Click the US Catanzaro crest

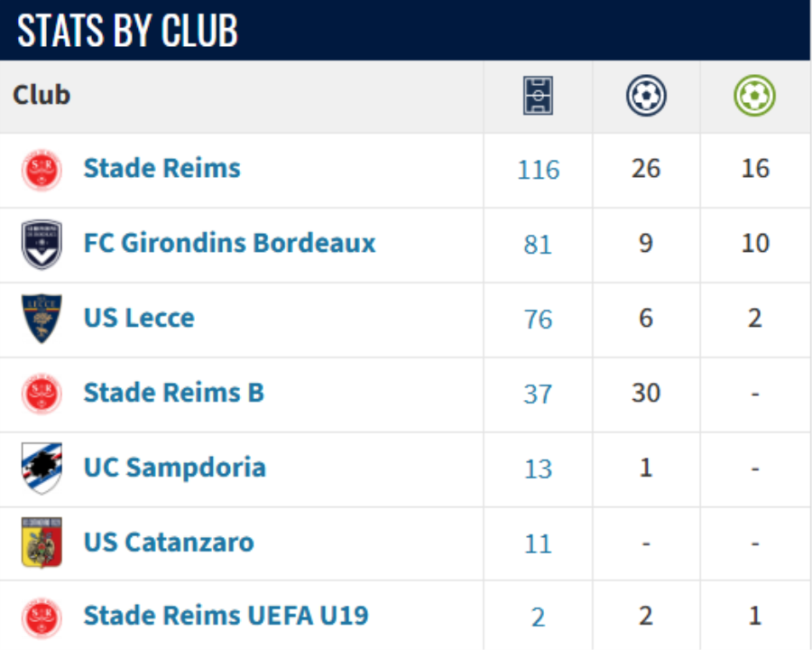pyautogui.click(x=42, y=543)
